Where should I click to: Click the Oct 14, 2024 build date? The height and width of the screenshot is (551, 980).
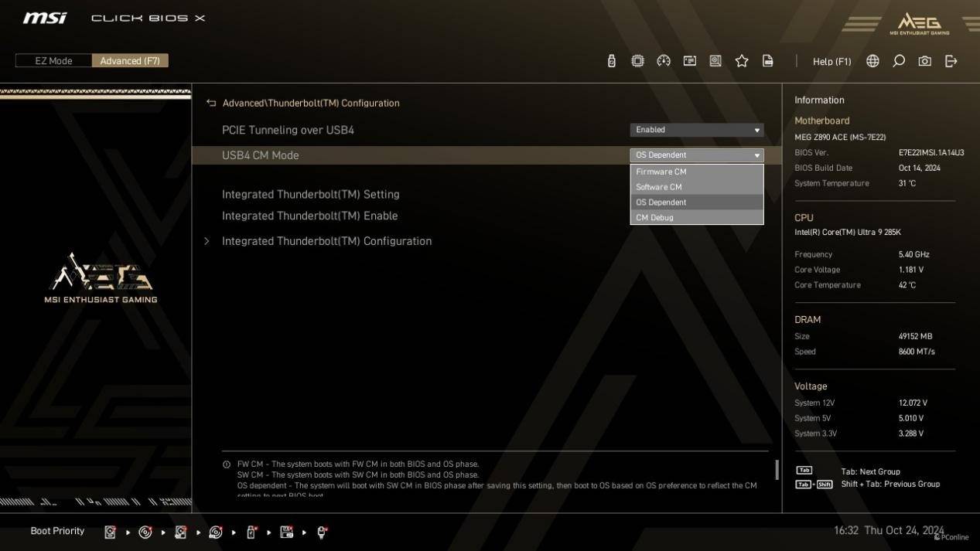pos(919,168)
